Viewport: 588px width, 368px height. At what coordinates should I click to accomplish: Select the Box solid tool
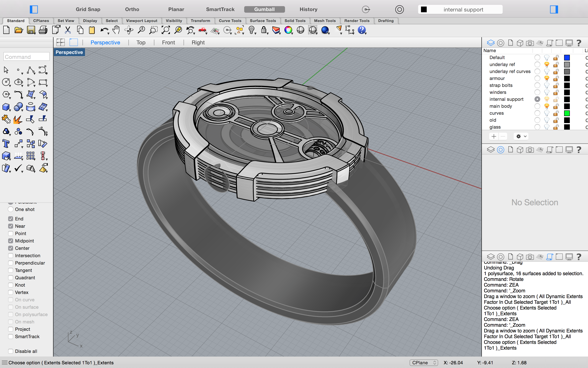(6, 107)
